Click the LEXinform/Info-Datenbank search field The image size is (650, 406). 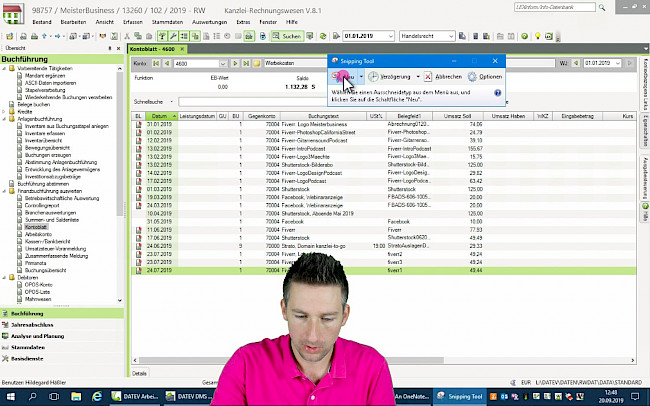555,7
